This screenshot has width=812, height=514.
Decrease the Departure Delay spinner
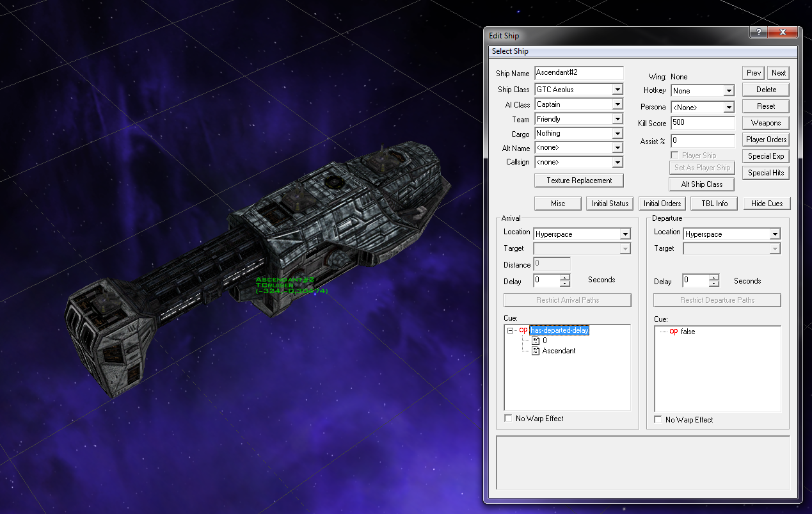(x=714, y=284)
